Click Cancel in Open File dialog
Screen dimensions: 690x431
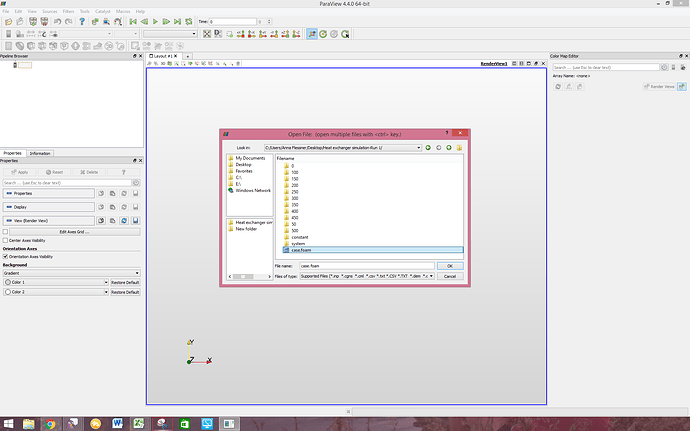coord(449,276)
